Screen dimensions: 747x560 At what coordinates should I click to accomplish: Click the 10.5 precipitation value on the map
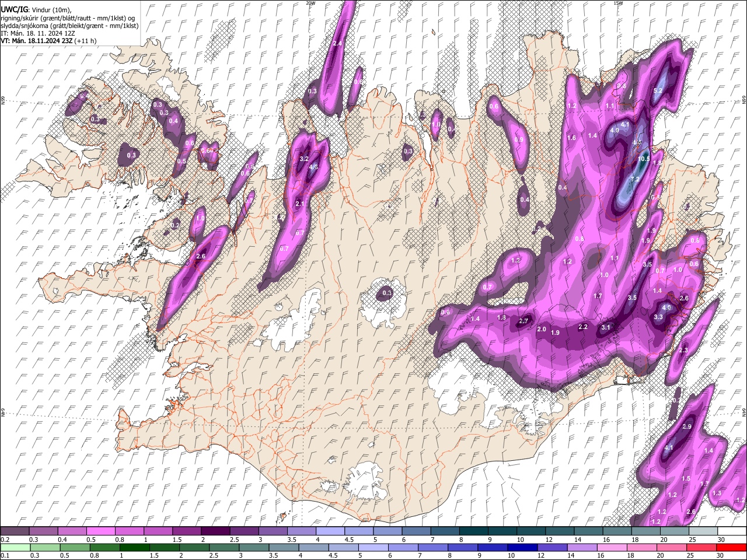coord(644,159)
